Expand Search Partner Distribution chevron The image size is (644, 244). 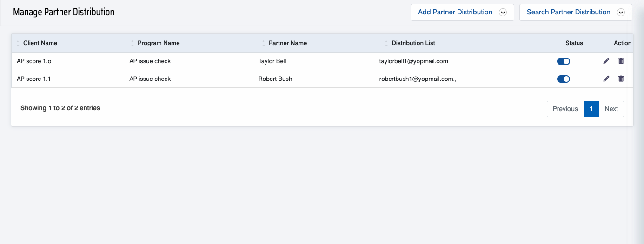click(x=621, y=13)
